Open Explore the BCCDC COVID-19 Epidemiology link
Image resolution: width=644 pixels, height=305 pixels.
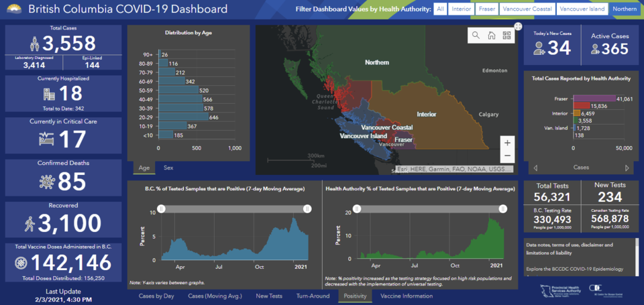point(575,269)
